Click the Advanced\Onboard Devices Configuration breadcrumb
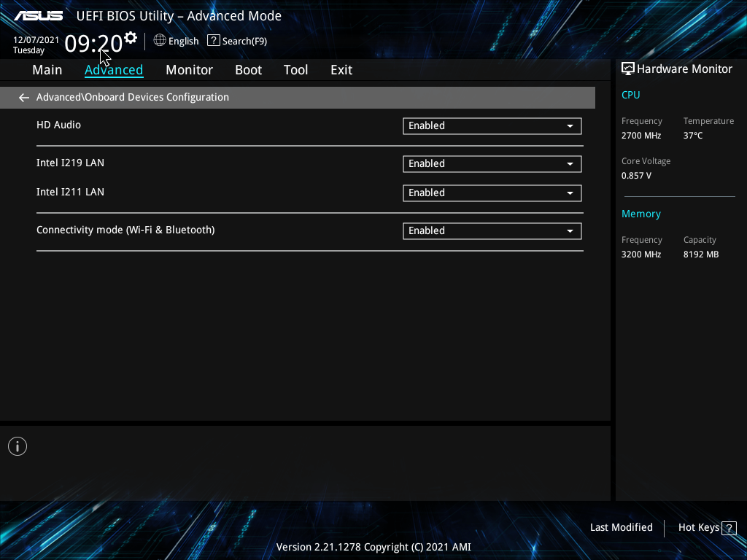Viewport: 747px width, 560px height. (133, 97)
